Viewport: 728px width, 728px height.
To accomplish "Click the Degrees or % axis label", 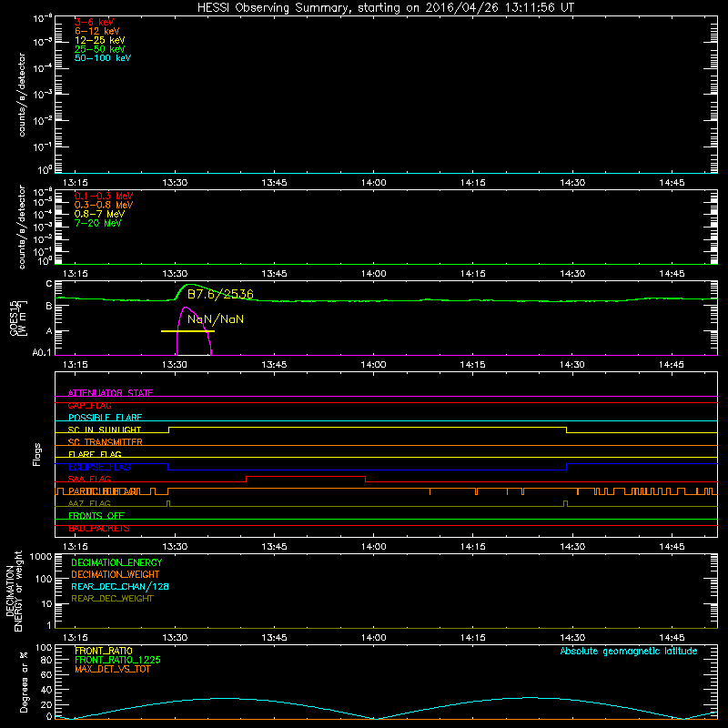I will [24, 682].
